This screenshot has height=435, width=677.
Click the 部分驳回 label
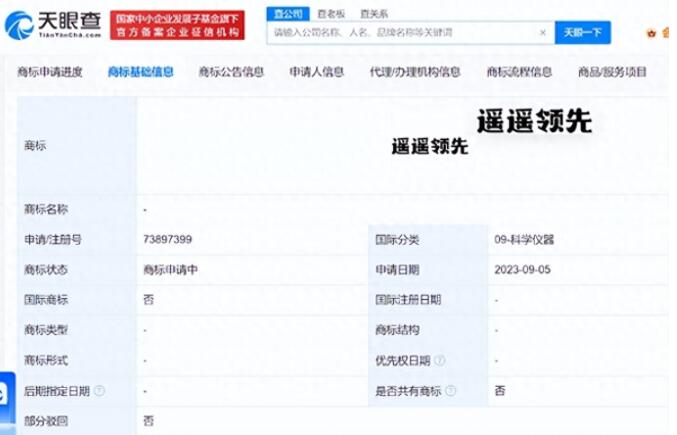click(x=46, y=421)
